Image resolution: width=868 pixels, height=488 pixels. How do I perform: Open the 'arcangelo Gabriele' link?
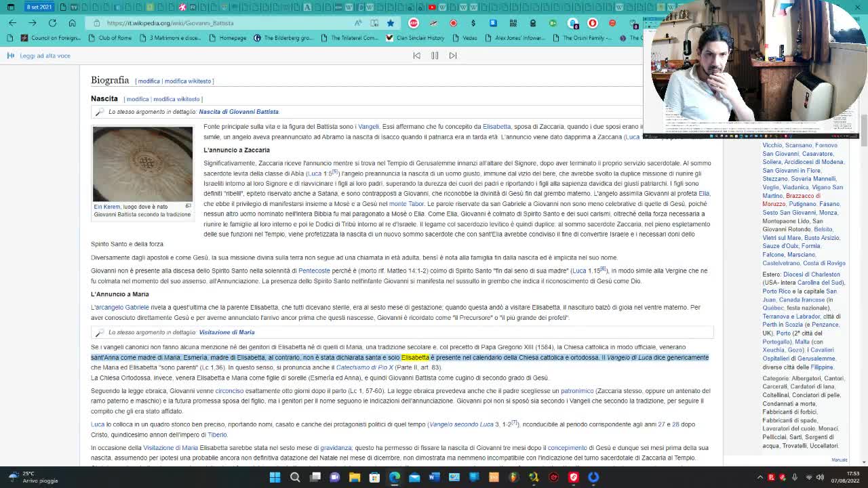(x=122, y=308)
